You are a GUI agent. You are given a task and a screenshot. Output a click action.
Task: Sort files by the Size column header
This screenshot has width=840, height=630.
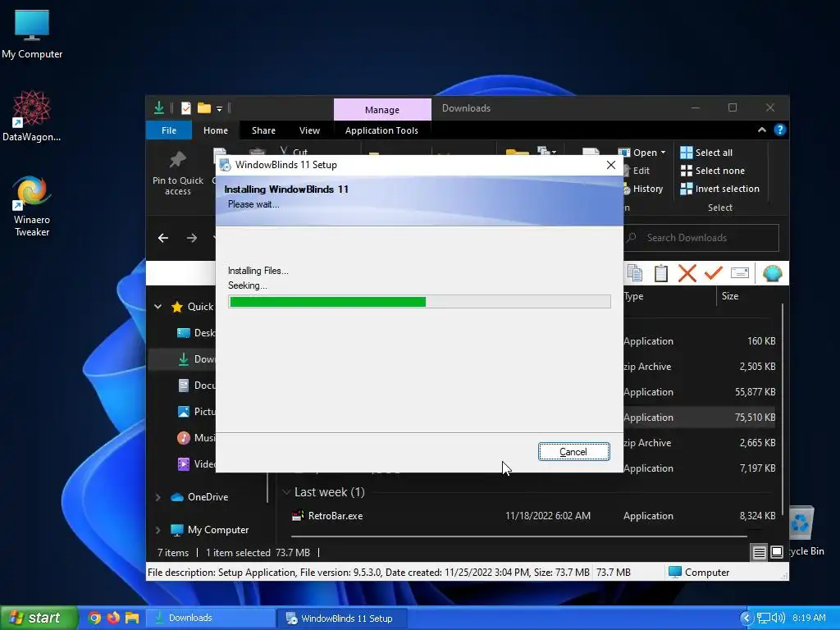pyautogui.click(x=729, y=296)
